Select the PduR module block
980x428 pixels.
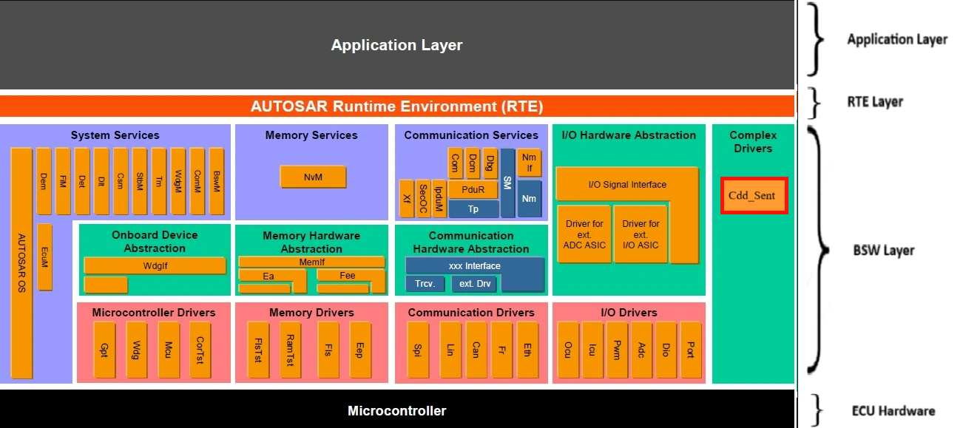click(473, 189)
